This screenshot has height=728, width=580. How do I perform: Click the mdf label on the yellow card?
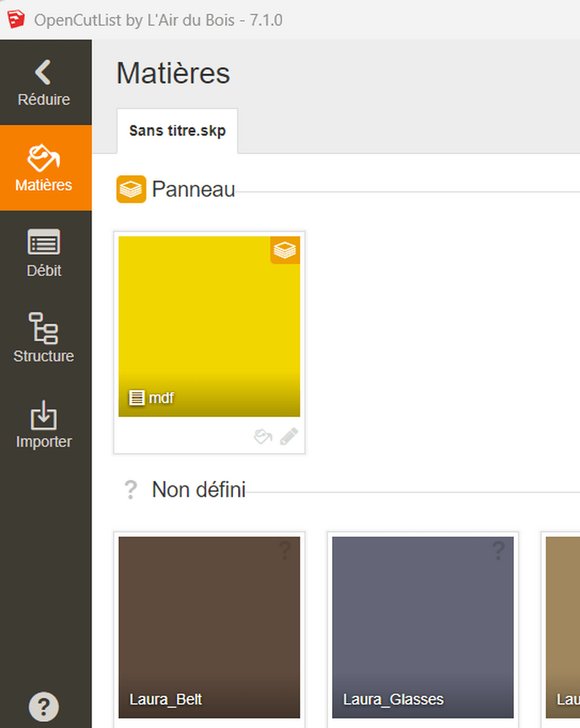161,398
